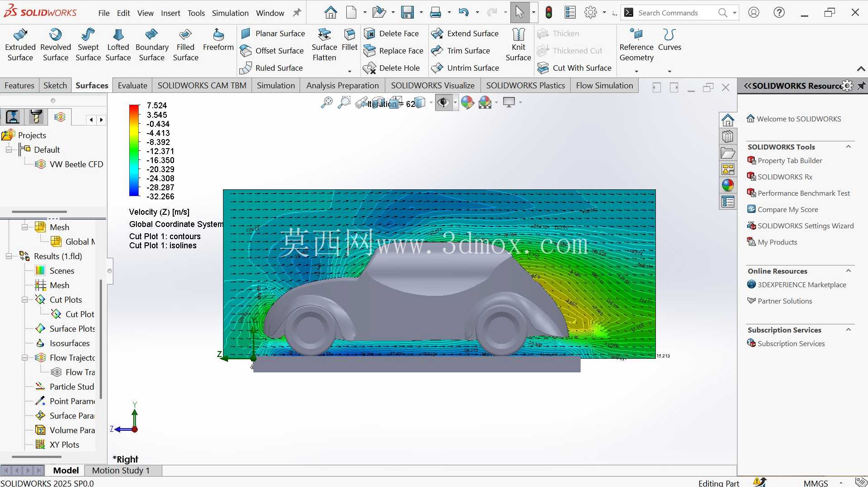Image resolution: width=868 pixels, height=487 pixels.
Task: Open the MMGS unit system selector
Action: pyautogui.click(x=815, y=483)
